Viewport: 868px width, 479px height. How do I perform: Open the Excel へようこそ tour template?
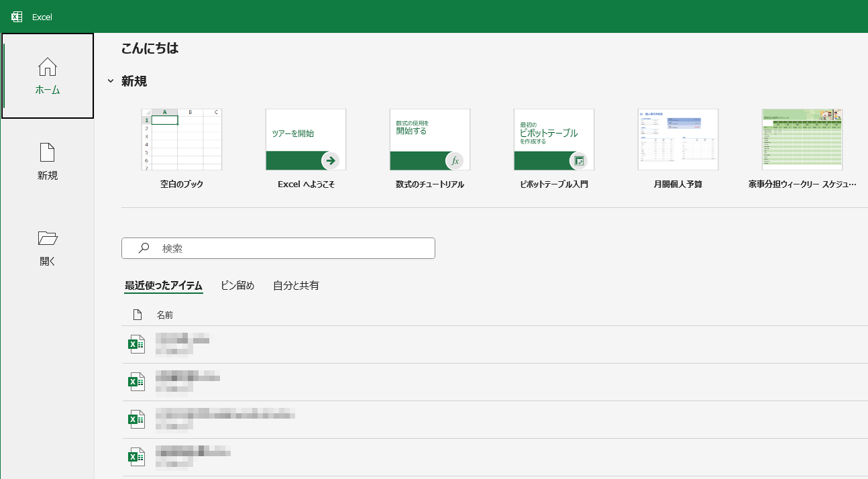click(x=305, y=139)
